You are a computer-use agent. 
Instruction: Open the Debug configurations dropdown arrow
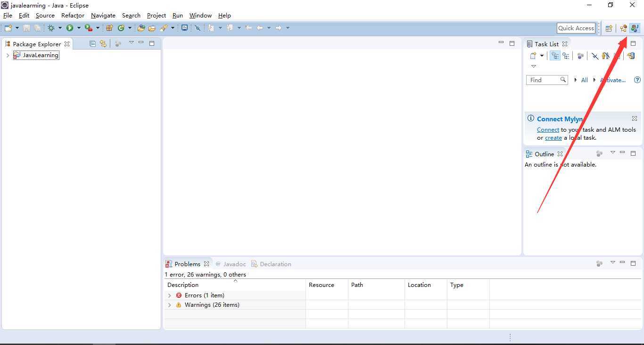click(60, 28)
